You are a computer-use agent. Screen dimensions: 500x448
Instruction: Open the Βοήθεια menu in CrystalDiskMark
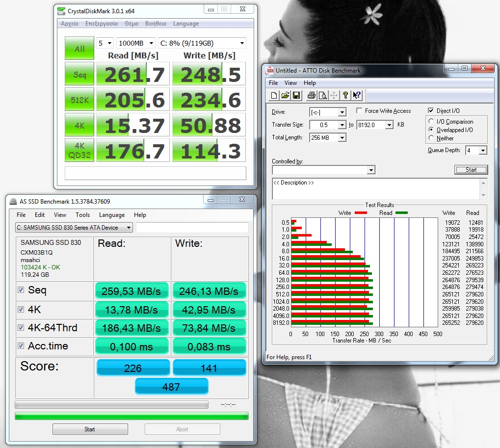point(156,24)
